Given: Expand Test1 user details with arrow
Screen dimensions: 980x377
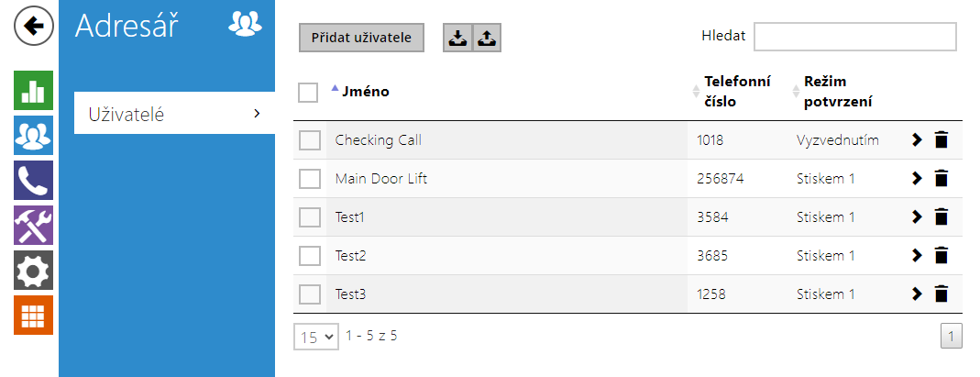Looking at the screenshot, I should pyautogui.click(x=917, y=217).
